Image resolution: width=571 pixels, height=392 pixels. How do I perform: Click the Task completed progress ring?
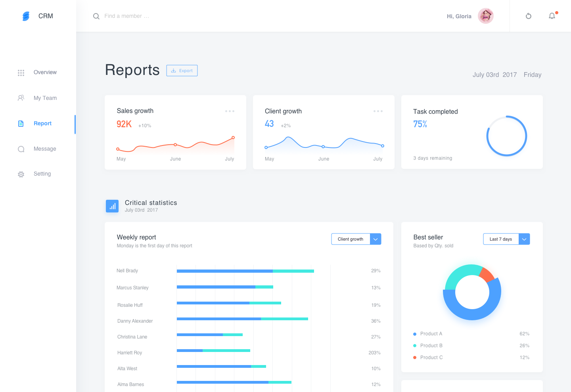(507, 136)
